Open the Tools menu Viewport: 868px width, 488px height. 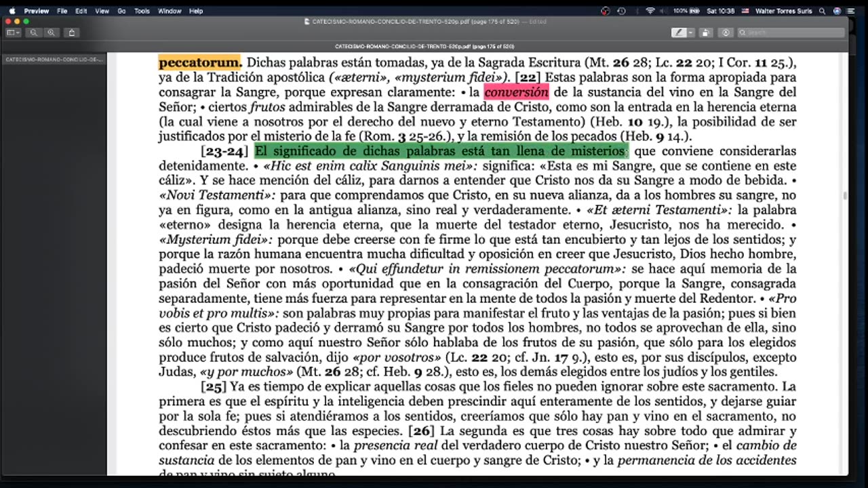[x=142, y=11]
